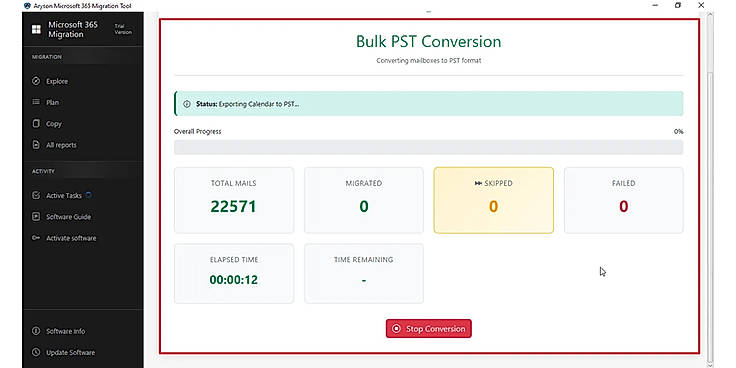Click the Bulk PST Conversion heading

point(429,41)
